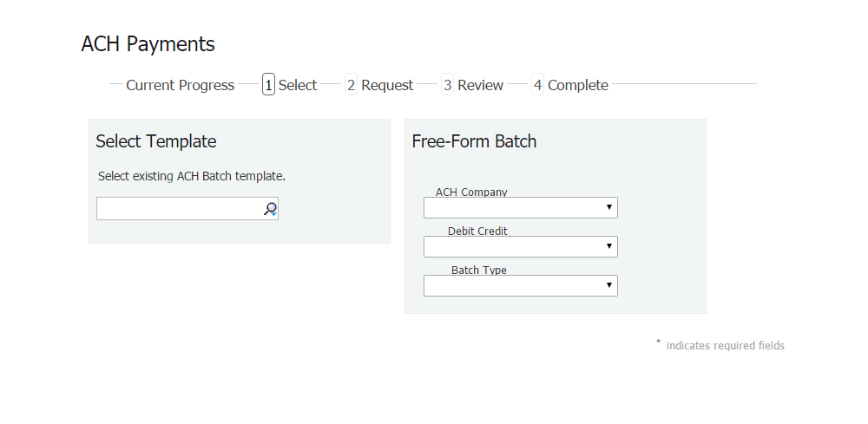Click the Free-Form Batch panel heading
868x424 pixels.
(474, 141)
